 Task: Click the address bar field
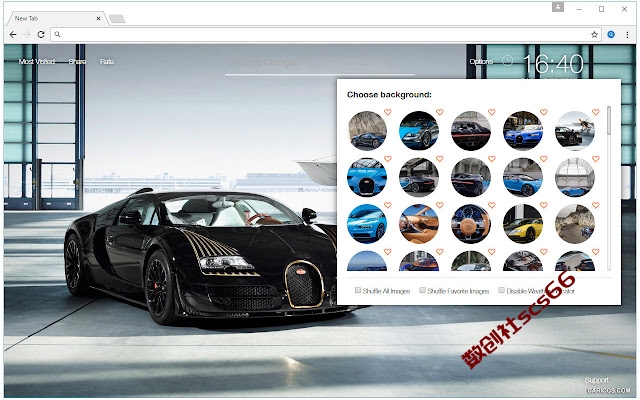tap(326, 35)
